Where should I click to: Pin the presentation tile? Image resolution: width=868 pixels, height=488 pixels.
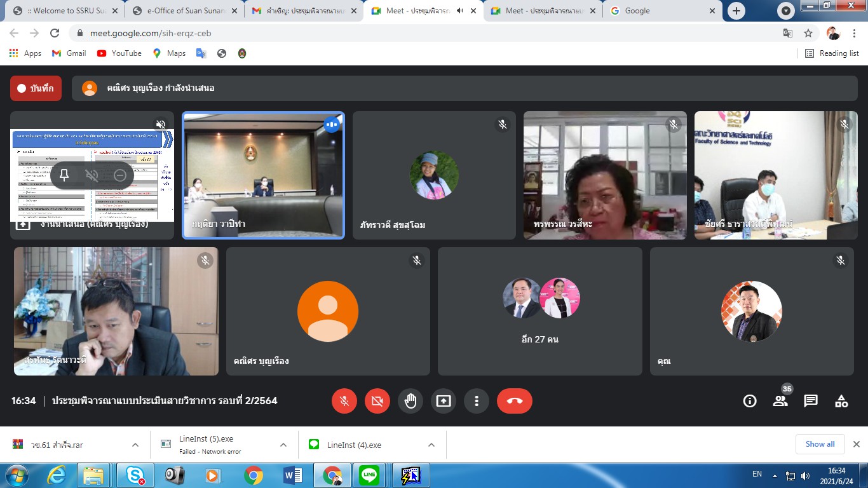[x=64, y=175]
